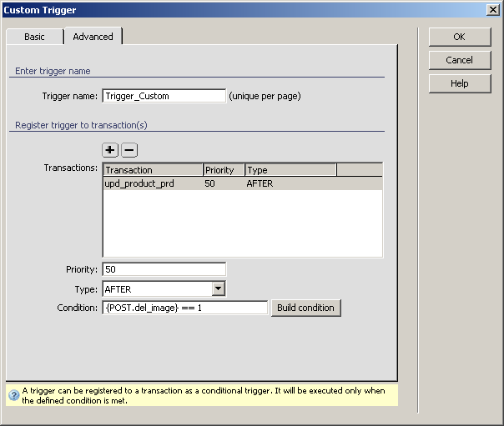Image resolution: width=504 pixels, height=426 pixels.
Task: Click the plus icon to add transaction
Action: [110, 150]
